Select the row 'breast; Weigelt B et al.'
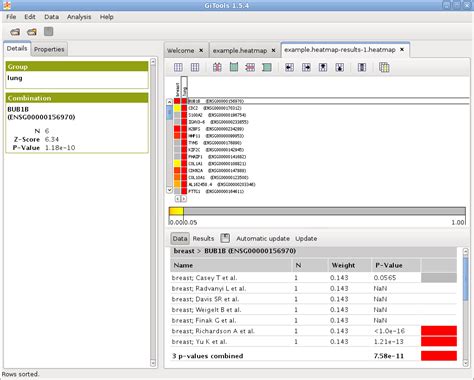474x380 pixels. pos(313,310)
